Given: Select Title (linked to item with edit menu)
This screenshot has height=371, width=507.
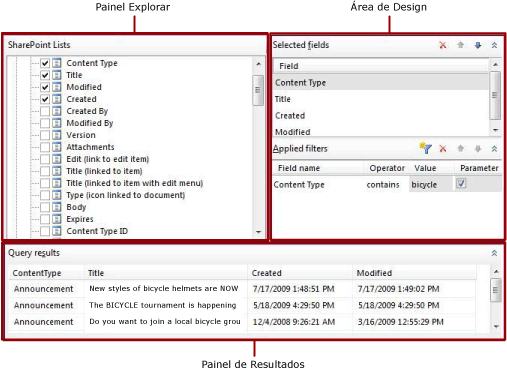Looking at the screenshot, I should pos(135,183).
